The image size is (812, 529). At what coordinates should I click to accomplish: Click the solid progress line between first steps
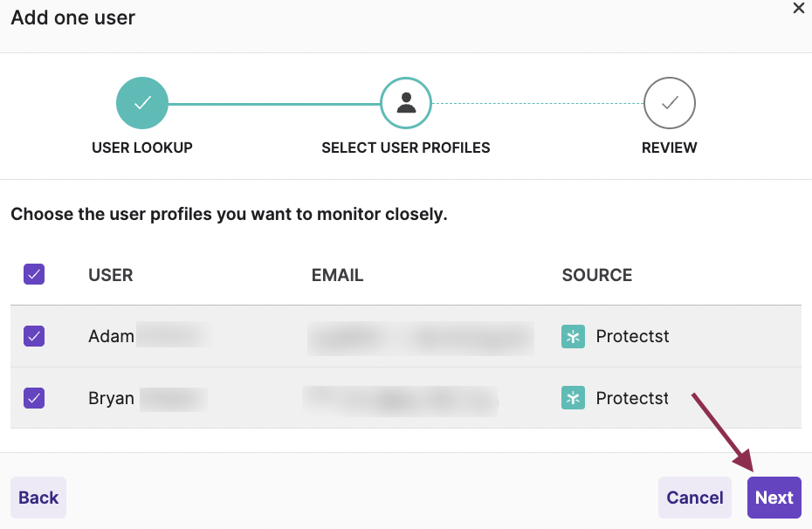tap(273, 104)
